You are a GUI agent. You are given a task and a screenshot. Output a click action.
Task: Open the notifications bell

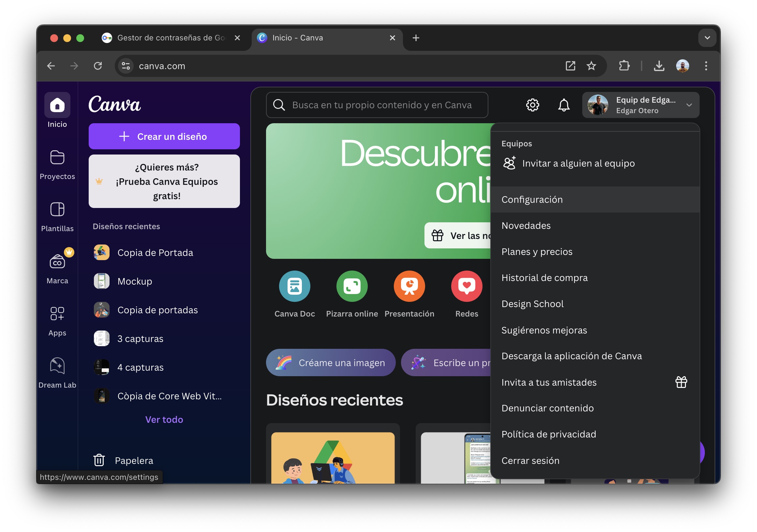(564, 105)
